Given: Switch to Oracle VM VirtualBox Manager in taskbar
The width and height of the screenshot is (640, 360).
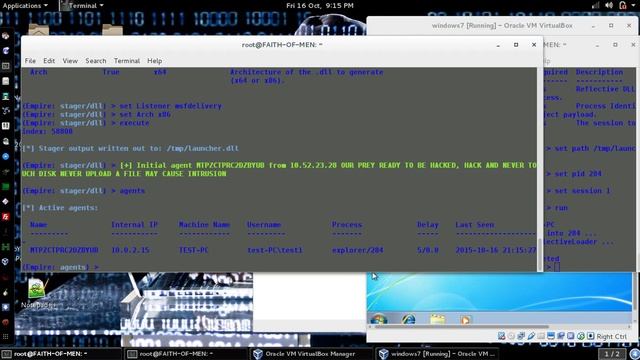Looking at the screenshot, I should [311, 354].
